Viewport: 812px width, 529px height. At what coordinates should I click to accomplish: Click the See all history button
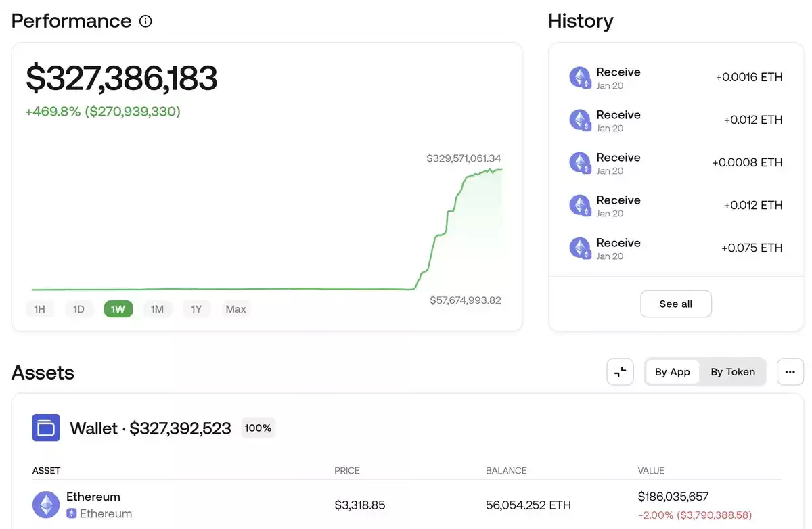coord(676,304)
